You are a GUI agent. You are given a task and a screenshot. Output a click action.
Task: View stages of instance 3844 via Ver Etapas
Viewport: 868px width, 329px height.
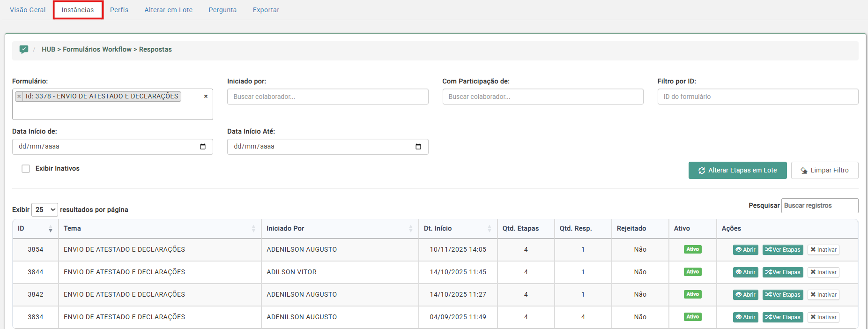[782, 272]
